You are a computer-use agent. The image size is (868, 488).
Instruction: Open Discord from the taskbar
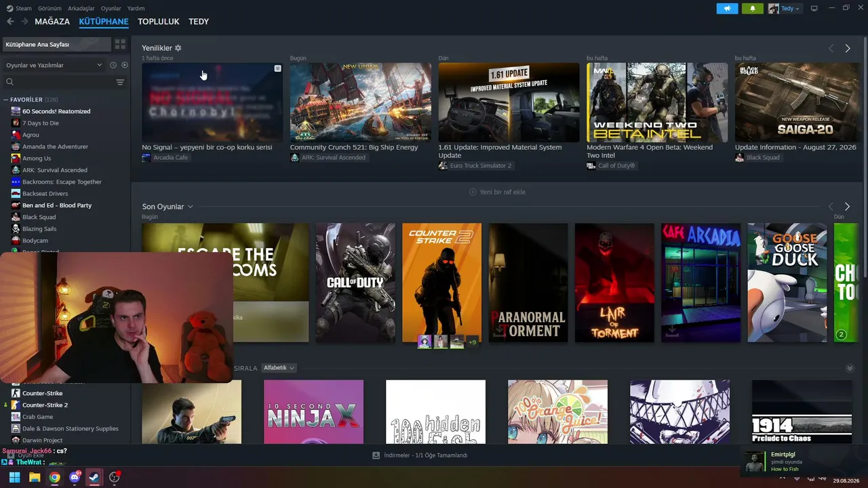[x=75, y=477]
